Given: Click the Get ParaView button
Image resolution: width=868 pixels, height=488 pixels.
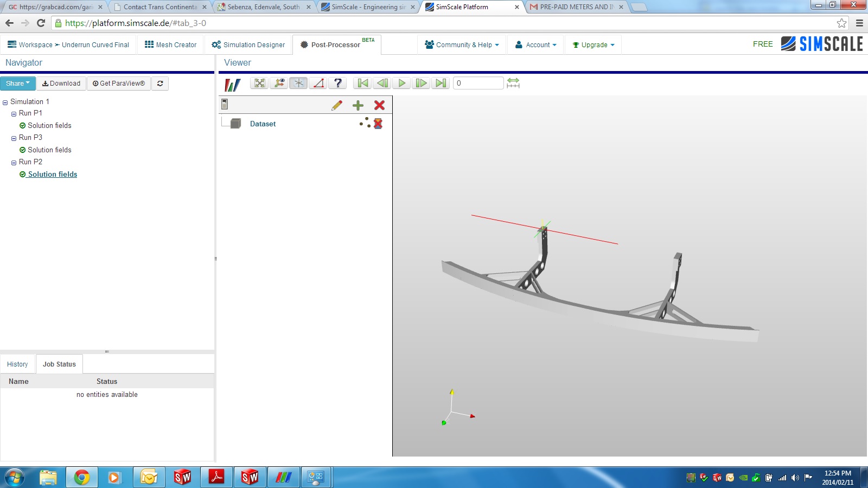Looking at the screenshot, I should tap(119, 84).
